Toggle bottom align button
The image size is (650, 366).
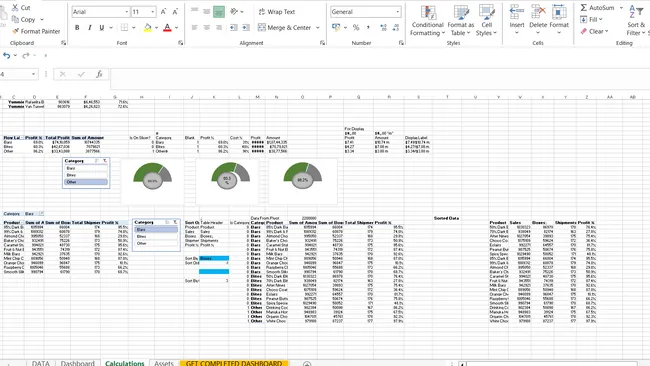pos(219,12)
